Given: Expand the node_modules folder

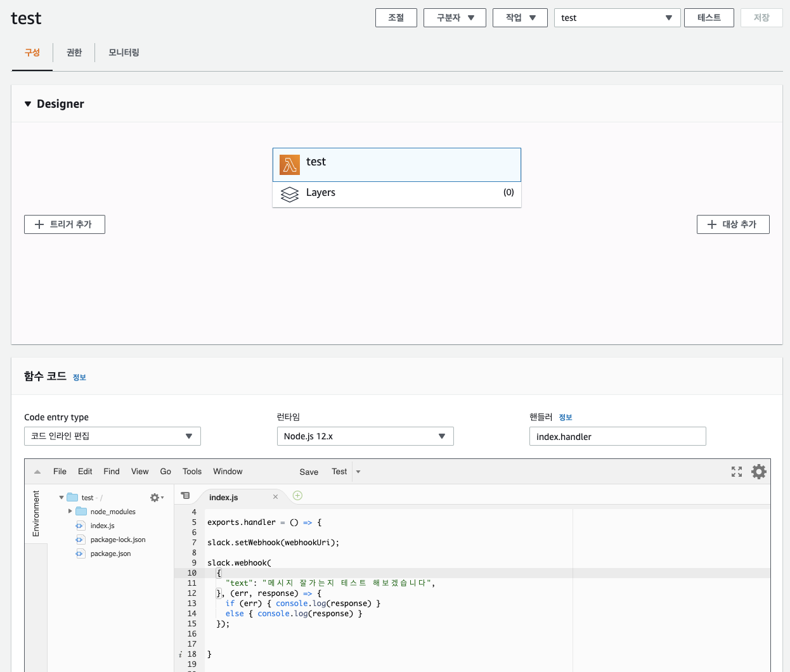Looking at the screenshot, I should coord(70,511).
